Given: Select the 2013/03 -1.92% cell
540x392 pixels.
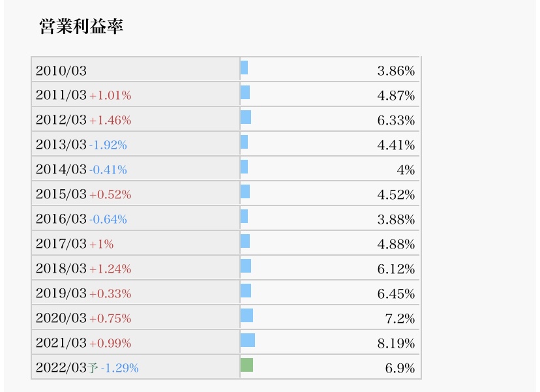Looking at the screenshot, I should [x=136, y=144].
